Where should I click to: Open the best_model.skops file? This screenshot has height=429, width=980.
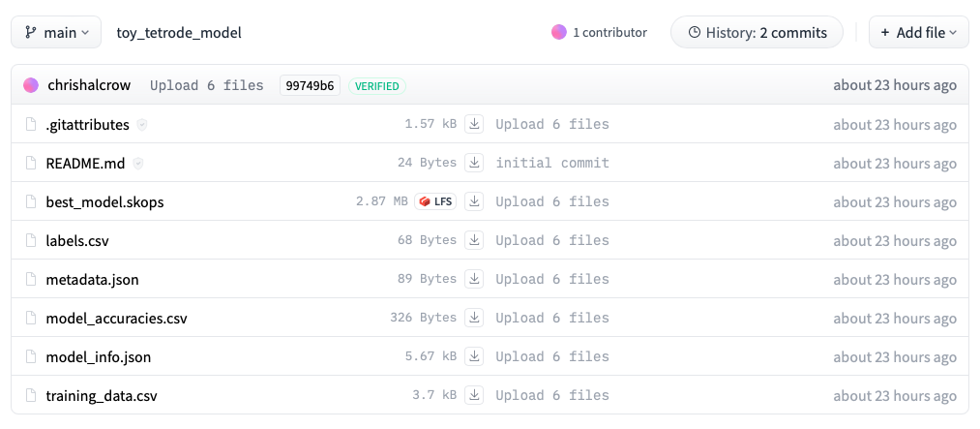[104, 201]
